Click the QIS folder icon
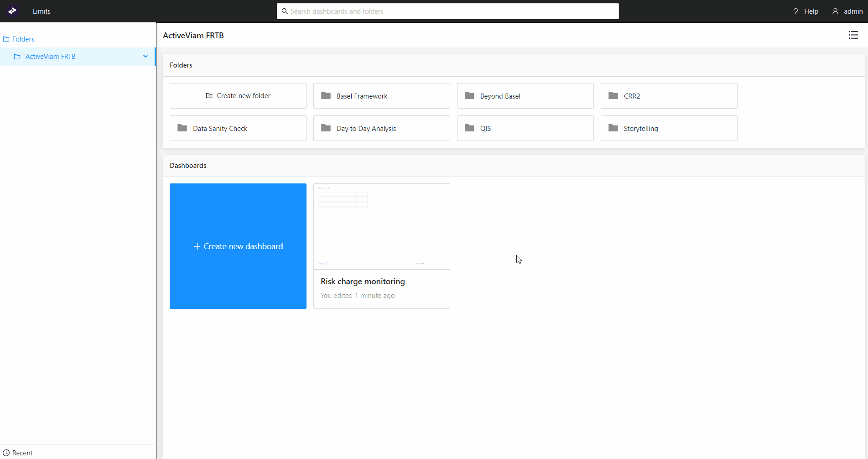Image resolution: width=868 pixels, height=459 pixels. click(469, 128)
